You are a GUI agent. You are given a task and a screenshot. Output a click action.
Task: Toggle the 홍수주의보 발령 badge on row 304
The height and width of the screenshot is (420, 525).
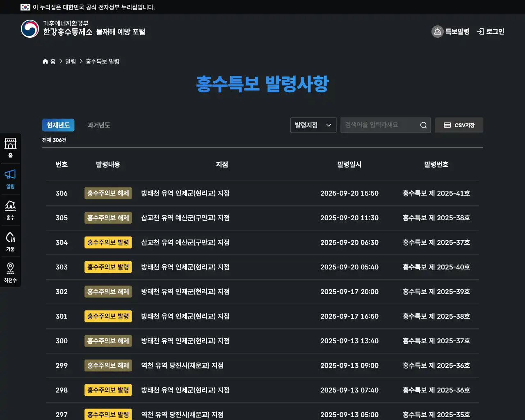coord(108,242)
